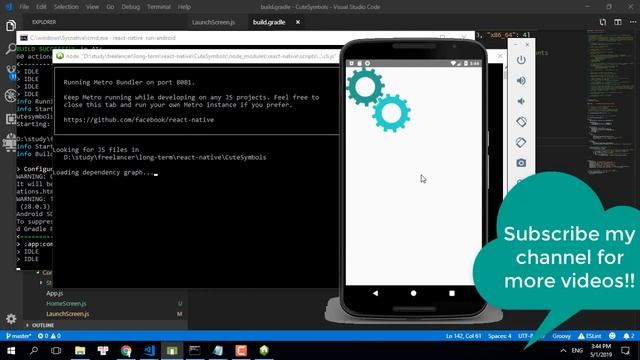Open the Terminal menu
This screenshot has width=640, height=360.
point(159,7)
